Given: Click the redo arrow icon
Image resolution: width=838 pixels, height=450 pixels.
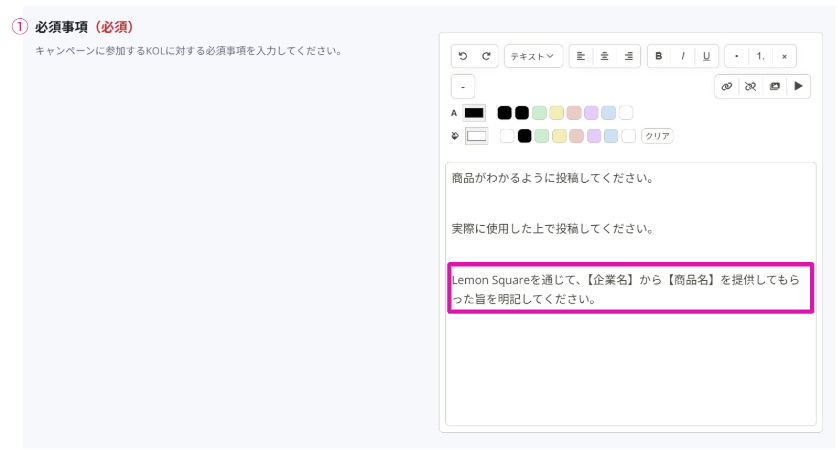Looking at the screenshot, I should 486,56.
